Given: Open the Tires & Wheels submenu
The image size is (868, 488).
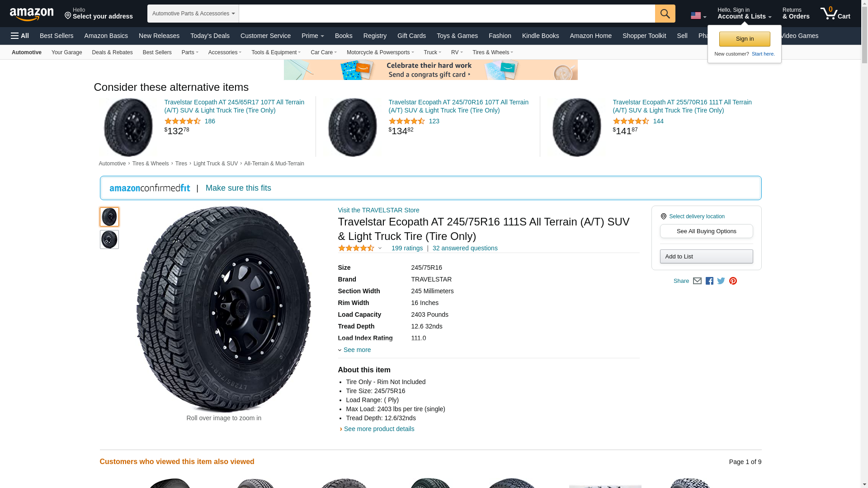Looking at the screenshot, I should (x=492, y=52).
